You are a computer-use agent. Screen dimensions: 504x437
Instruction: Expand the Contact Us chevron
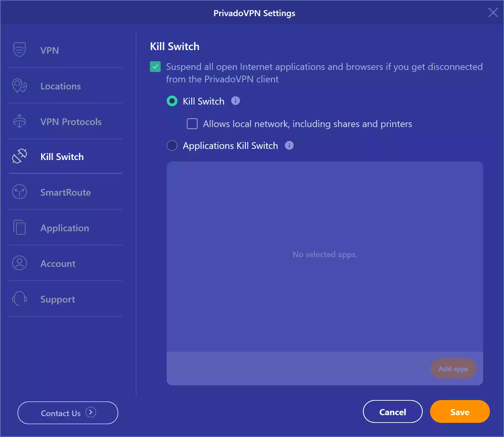[90, 413]
